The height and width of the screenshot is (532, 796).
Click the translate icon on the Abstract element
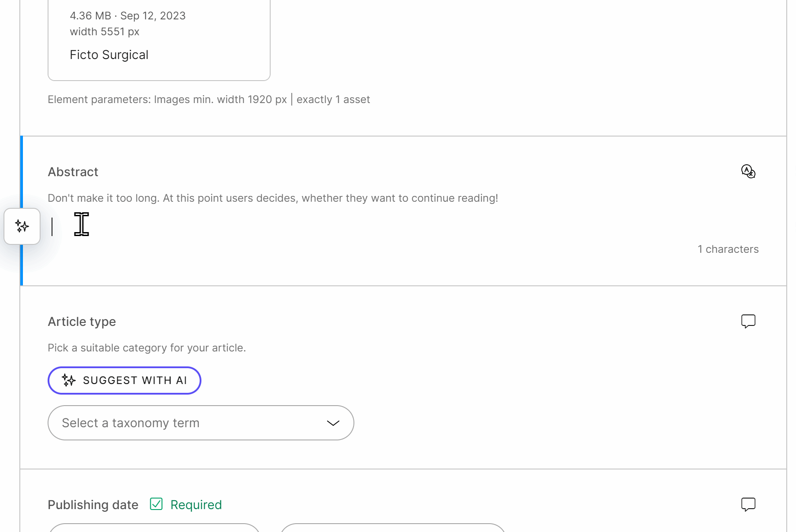point(748,172)
